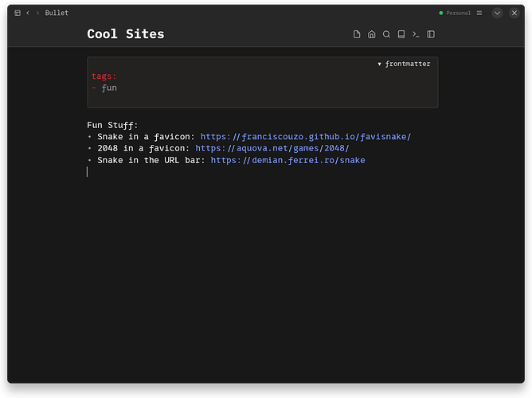The image size is (532, 398).
Task: Open the favisnake GitHub link
Action: click(306, 137)
